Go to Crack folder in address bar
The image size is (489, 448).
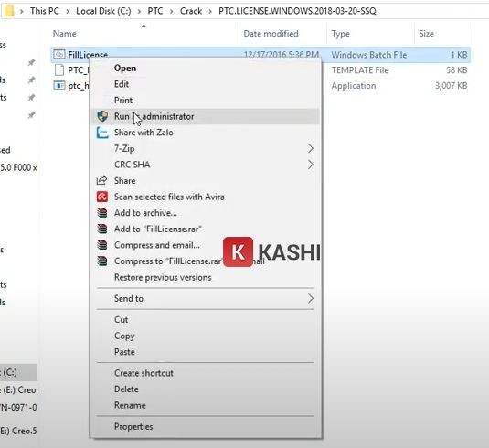click(x=191, y=11)
